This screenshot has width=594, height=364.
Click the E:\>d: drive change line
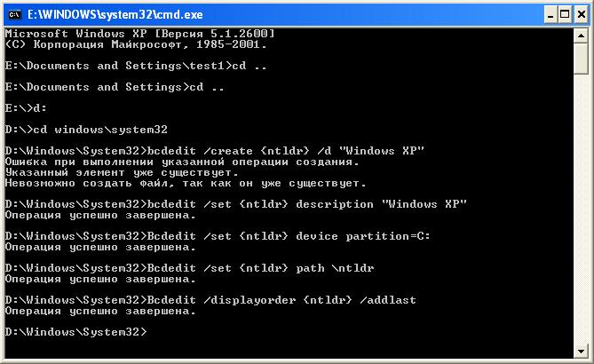pyautogui.click(x=22, y=107)
